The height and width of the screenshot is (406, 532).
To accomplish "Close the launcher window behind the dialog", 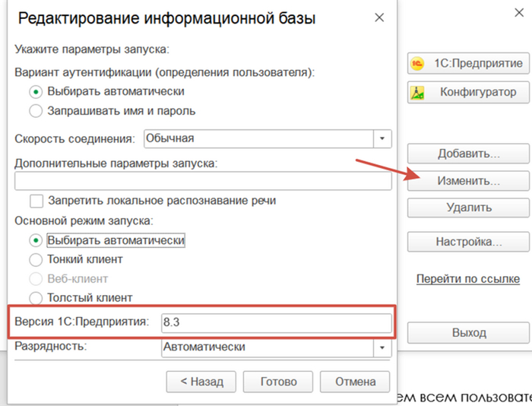I will (519, 13).
